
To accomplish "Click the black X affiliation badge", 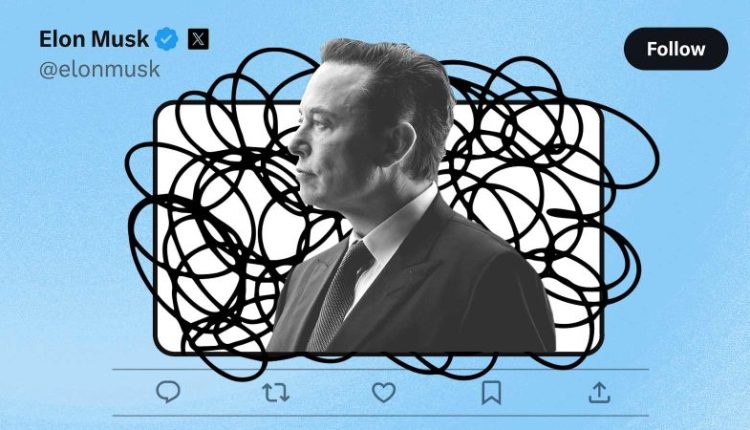I will (x=198, y=39).
